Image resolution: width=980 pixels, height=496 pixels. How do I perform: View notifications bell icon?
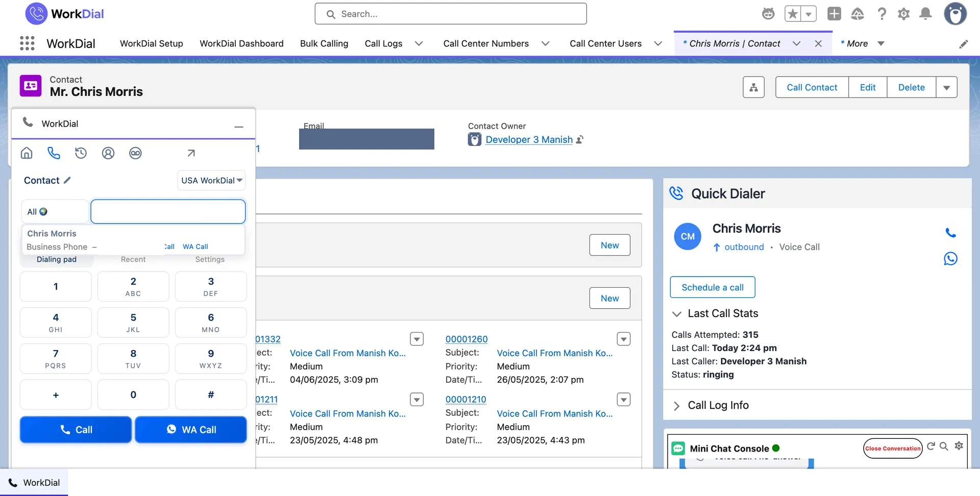925,14
